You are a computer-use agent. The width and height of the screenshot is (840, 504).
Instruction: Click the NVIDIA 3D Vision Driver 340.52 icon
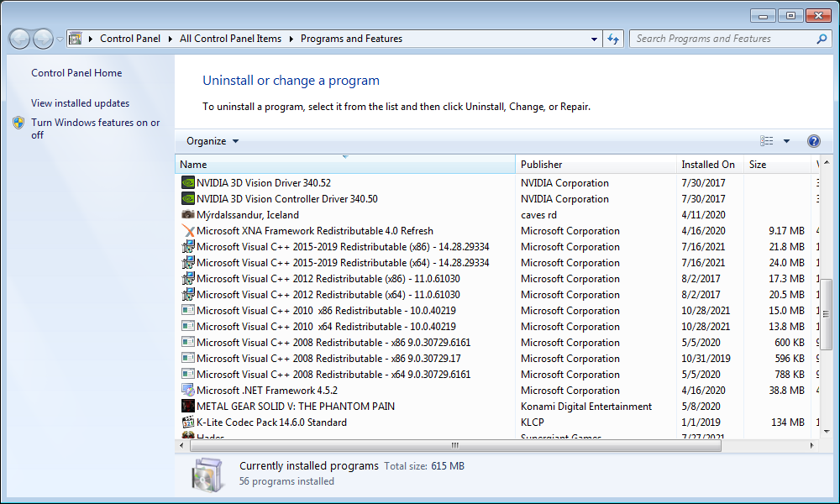pyautogui.click(x=187, y=182)
